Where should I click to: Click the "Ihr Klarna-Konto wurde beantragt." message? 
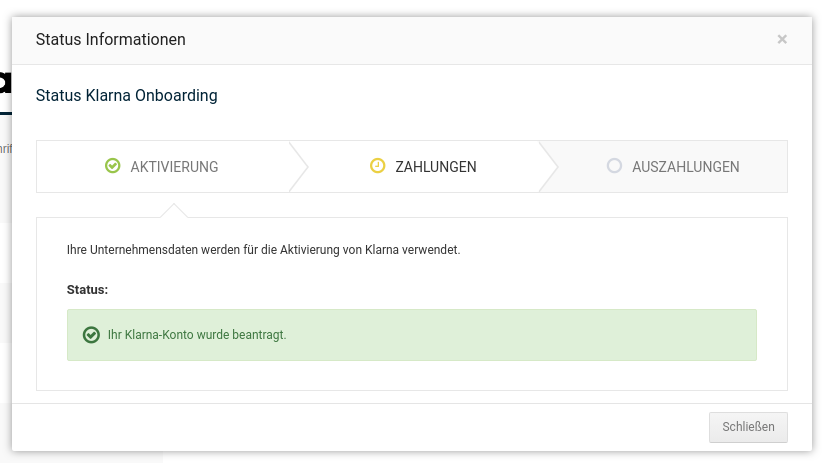point(197,335)
